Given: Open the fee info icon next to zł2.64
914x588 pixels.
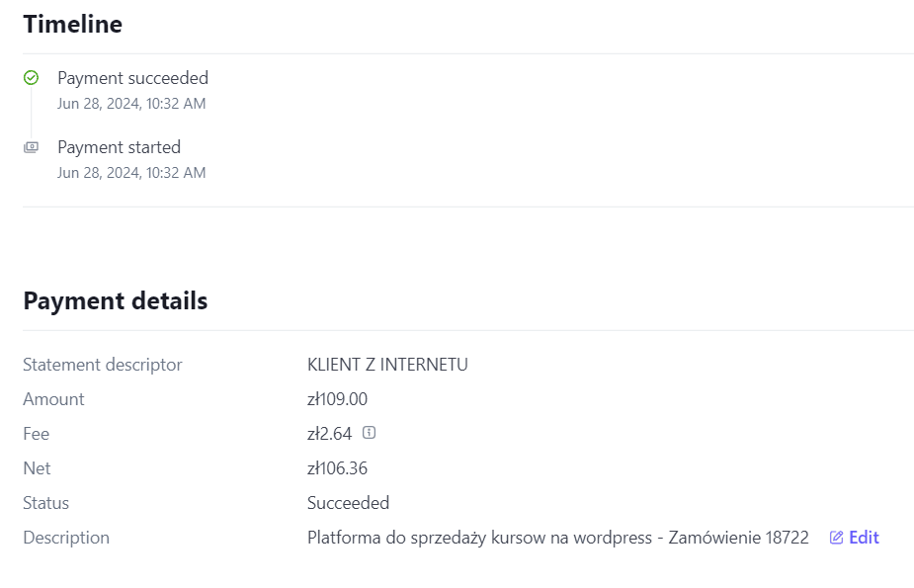Looking at the screenshot, I should coord(369,433).
